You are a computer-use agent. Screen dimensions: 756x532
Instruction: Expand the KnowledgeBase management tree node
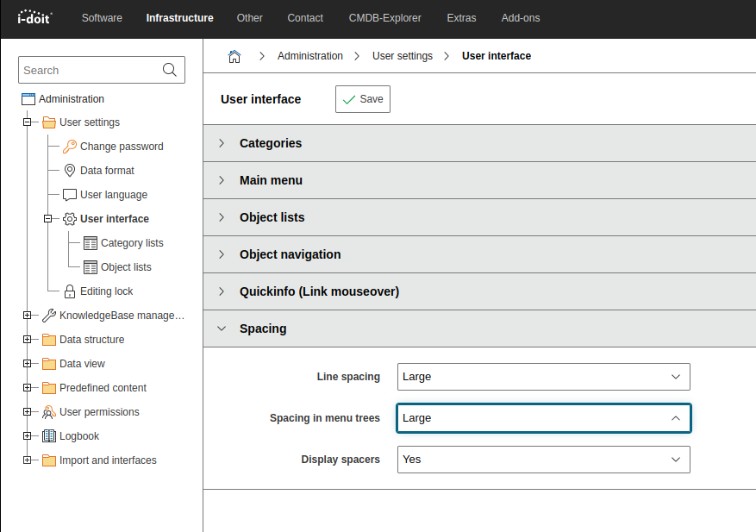click(x=27, y=316)
